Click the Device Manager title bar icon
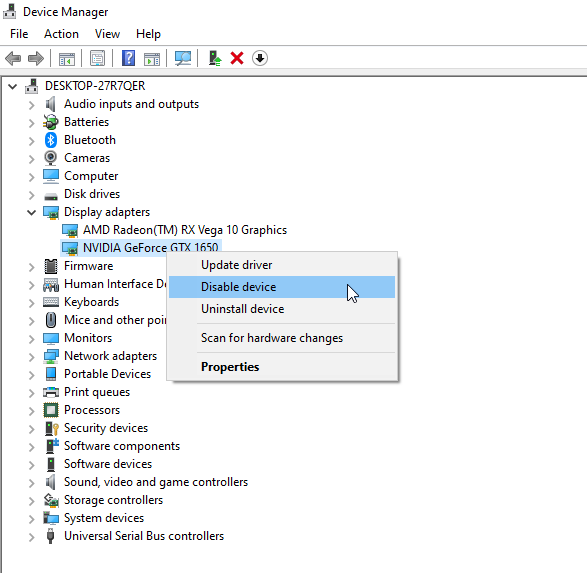 (9, 12)
